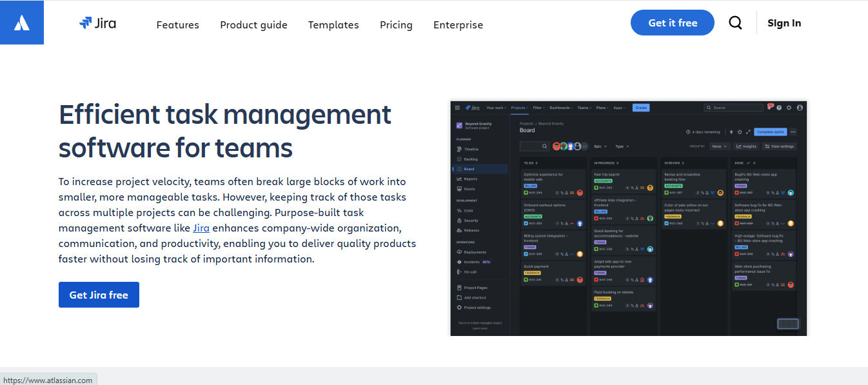Open the Jira logo home link
The height and width of the screenshot is (385, 868).
point(98,23)
